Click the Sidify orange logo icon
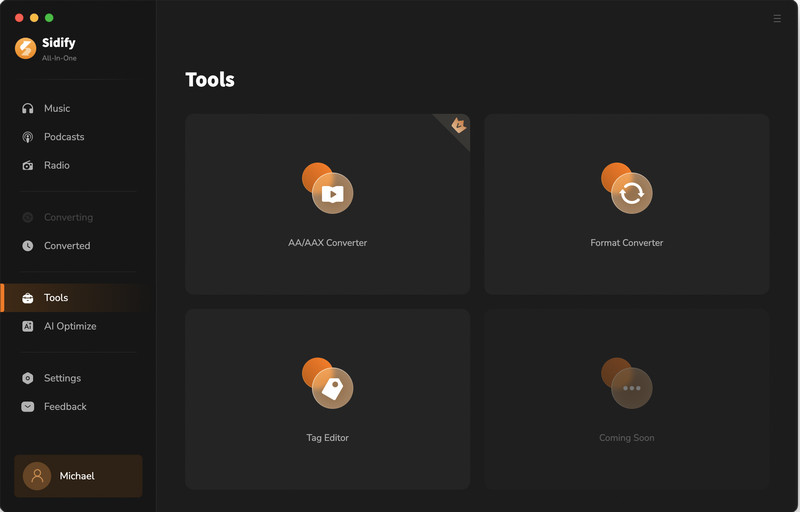The height and width of the screenshot is (512, 800). pyautogui.click(x=26, y=48)
